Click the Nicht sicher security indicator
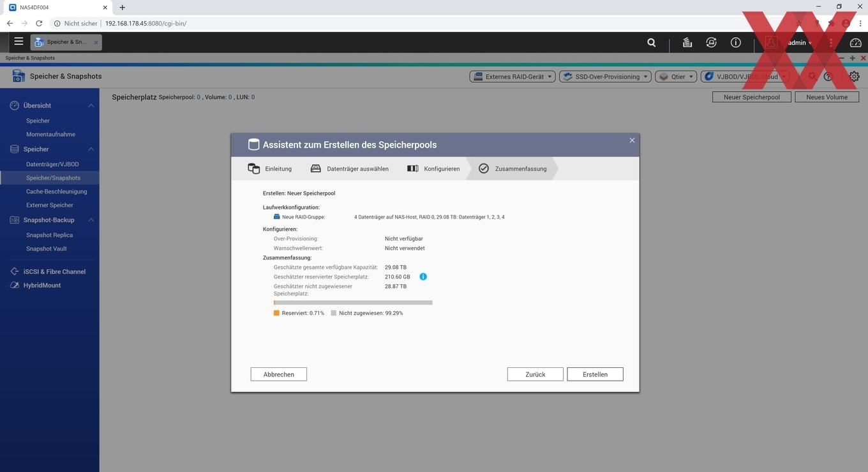 click(x=75, y=23)
